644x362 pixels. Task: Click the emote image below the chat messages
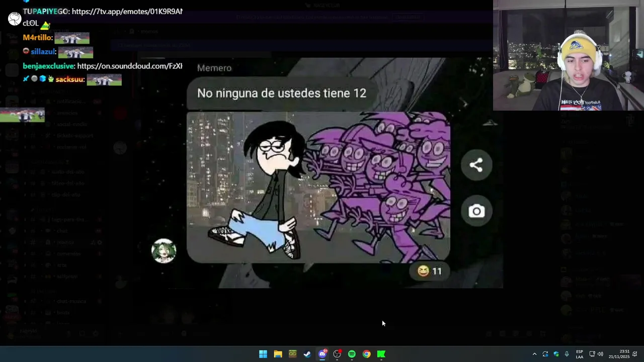tap(22, 115)
